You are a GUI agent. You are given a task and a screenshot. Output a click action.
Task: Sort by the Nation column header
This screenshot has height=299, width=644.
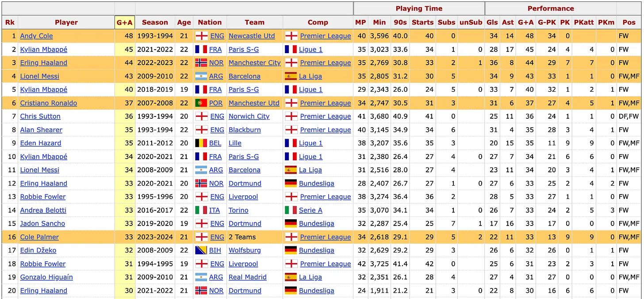[210, 22]
